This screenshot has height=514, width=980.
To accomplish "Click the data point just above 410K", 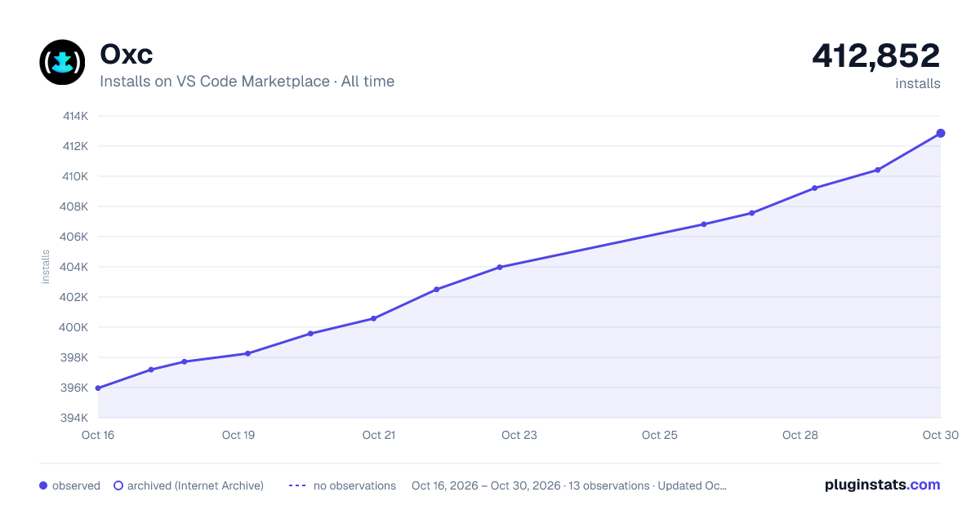I will pyautogui.click(x=878, y=170).
